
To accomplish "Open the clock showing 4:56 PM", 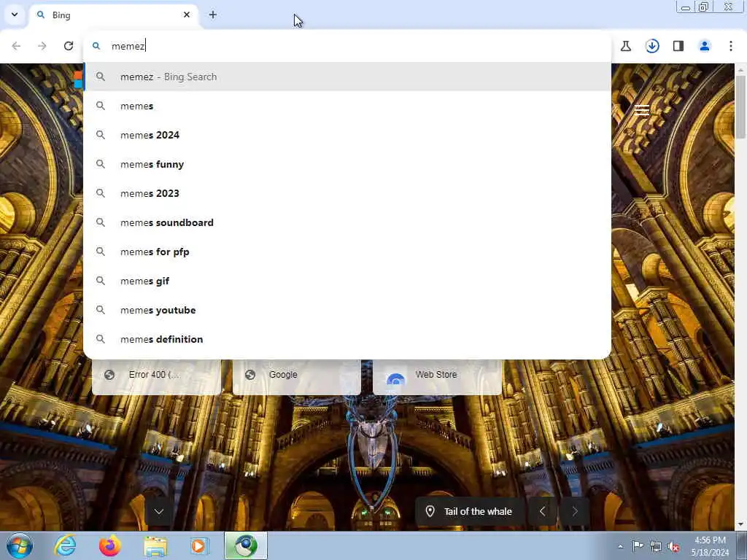I will tap(710, 546).
